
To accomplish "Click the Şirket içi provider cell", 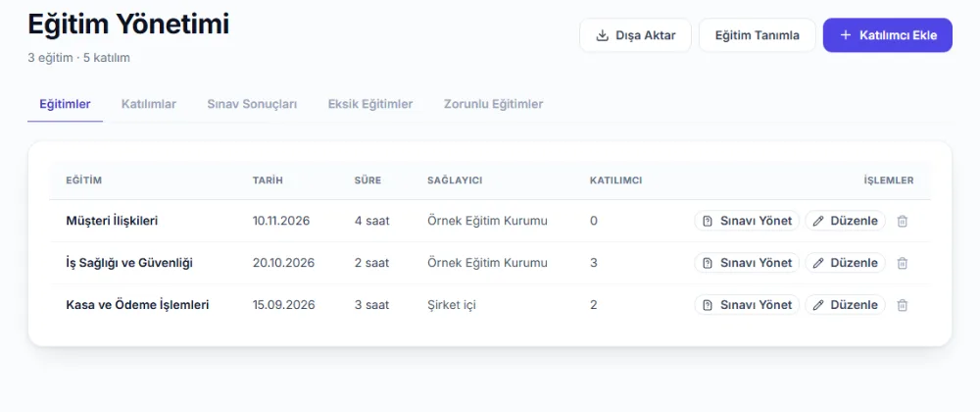I will click(x=452, y=305).
